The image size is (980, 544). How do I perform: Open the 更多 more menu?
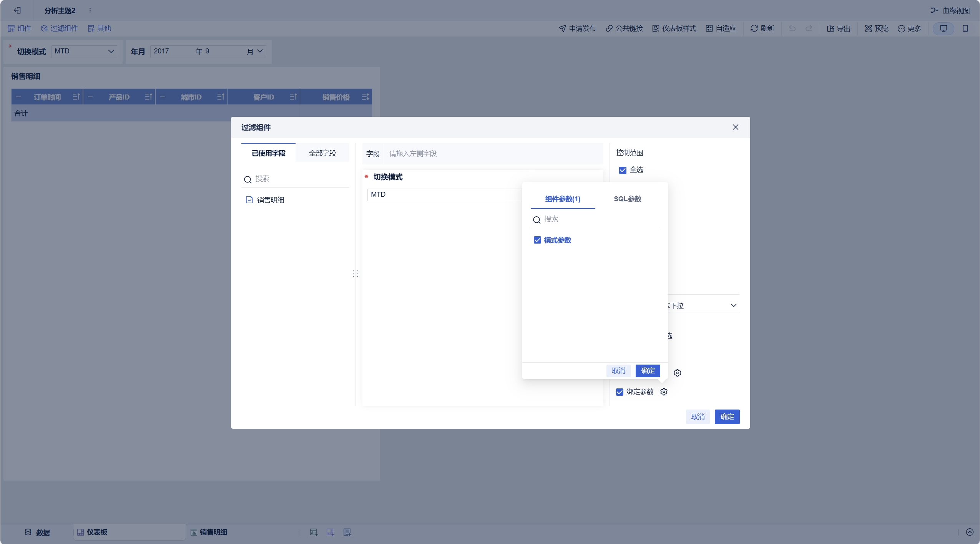[x=909, y=28]
